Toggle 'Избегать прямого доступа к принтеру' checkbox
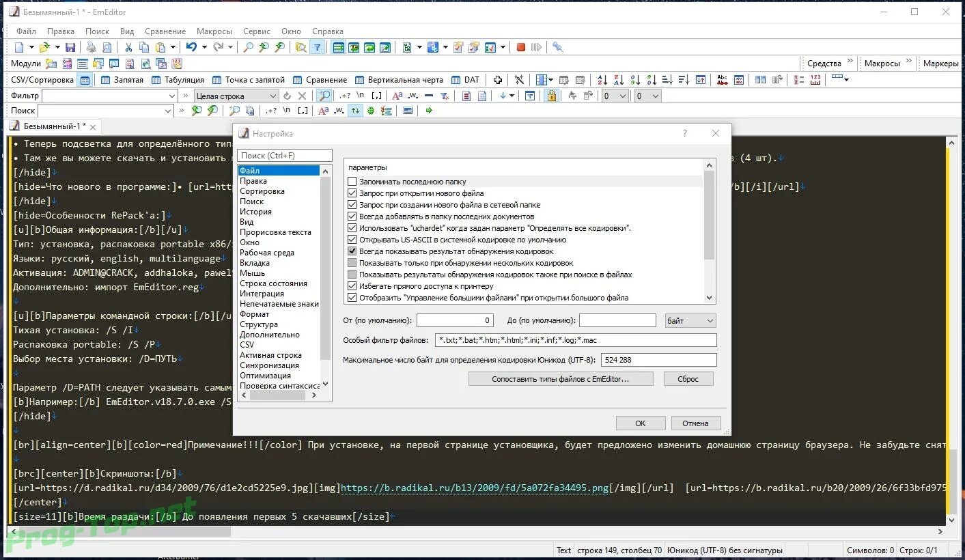The width and height of the screenshot is (965, 560). click(352, 286)
